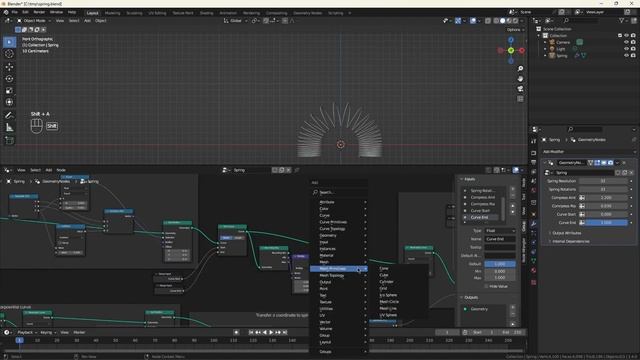Open the viewport Options dropdown

coord(515,30)
